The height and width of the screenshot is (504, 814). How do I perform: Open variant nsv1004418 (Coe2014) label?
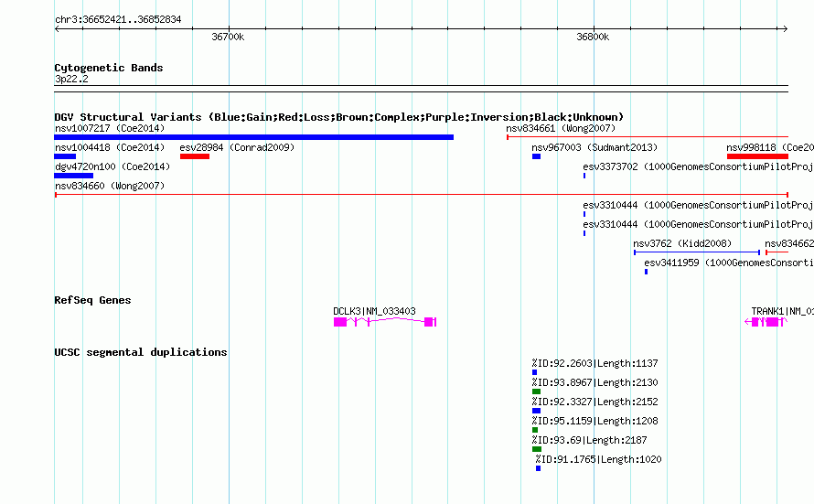(110, 147)
